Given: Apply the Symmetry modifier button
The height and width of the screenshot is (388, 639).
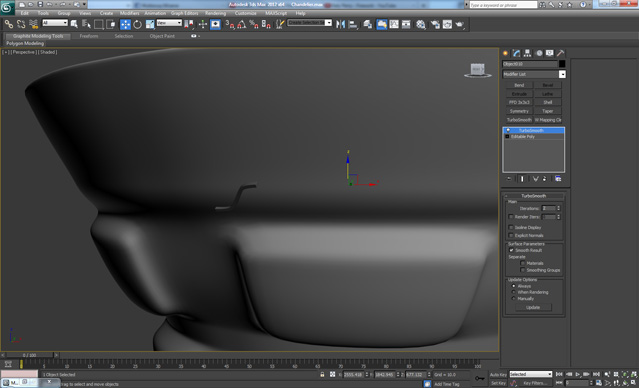Looking at the screenshot, I should click(519, 111).
